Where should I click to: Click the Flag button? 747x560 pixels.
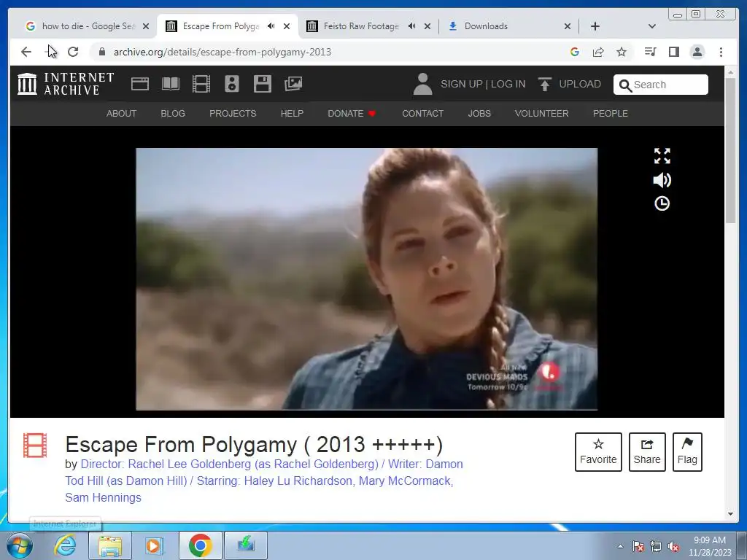tap(687, 452)
